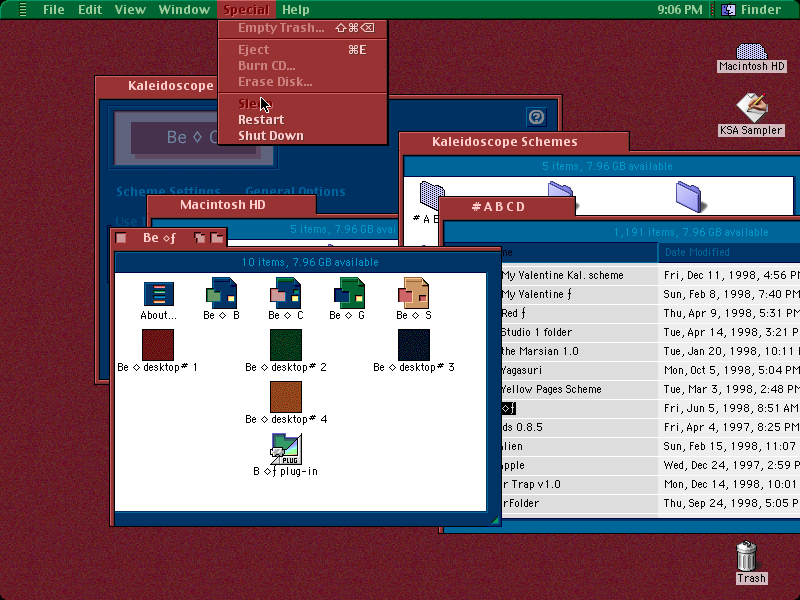Open the Help menu

[295, 9]
